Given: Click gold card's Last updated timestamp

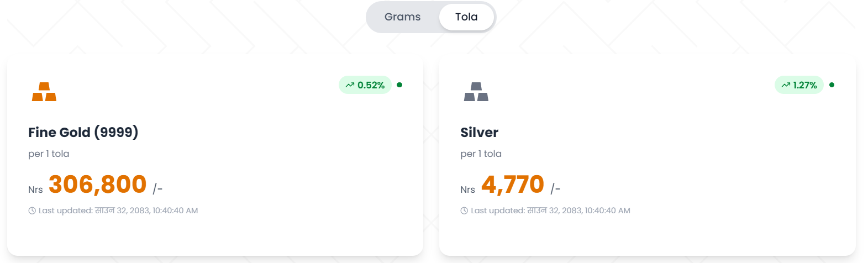Looking at the screenshot, I should pos(118,211).
